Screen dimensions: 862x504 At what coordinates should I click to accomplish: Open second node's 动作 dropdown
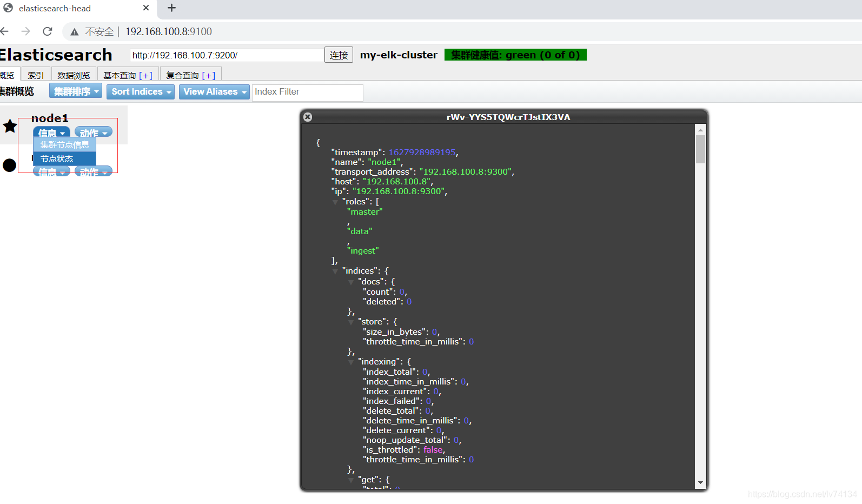coord(94,171)
